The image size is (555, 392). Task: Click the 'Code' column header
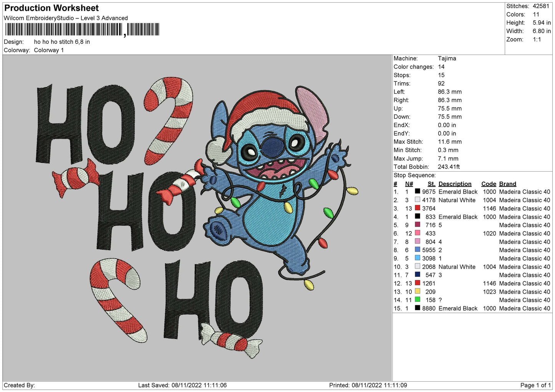(x=489, y=184)
